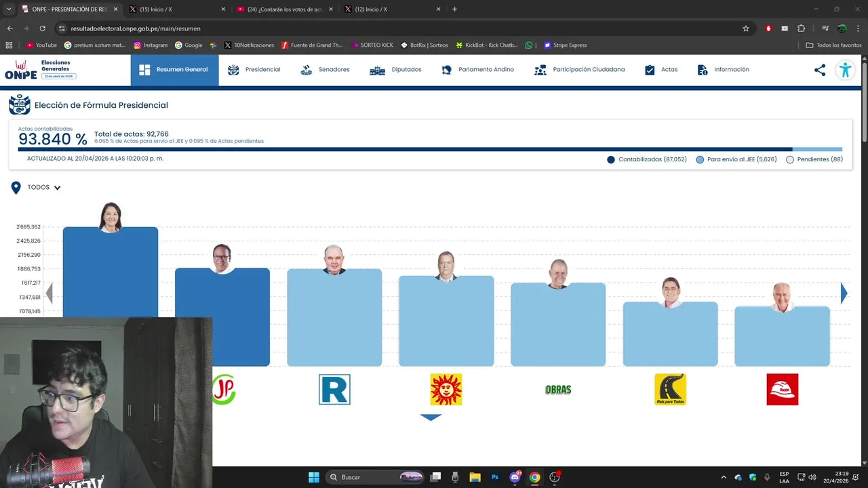Click the 93.840 % actas contabilizadas figure
The width and height of the screenshot is (868, 488).
[x=52, y=139]
